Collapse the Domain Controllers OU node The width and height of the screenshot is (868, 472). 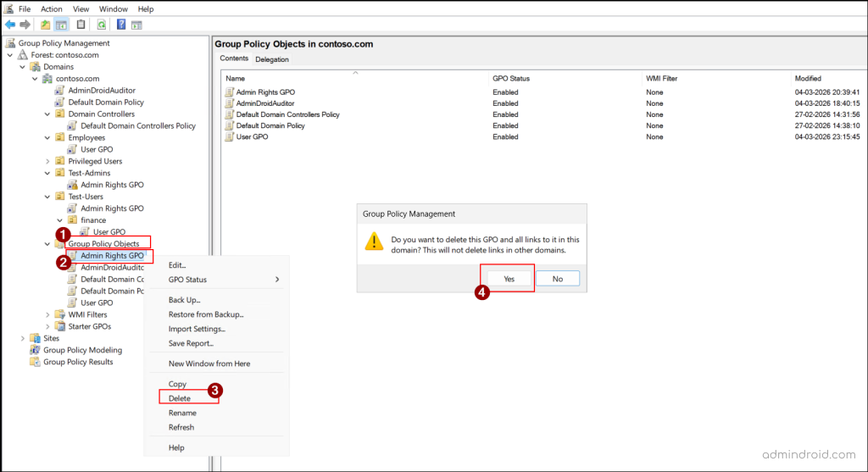47,114
